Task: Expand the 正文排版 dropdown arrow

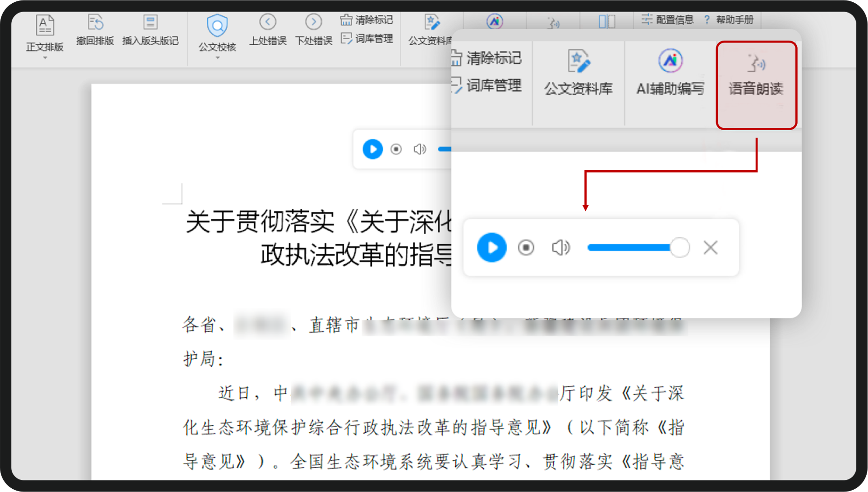Action: tap(45, 58)
